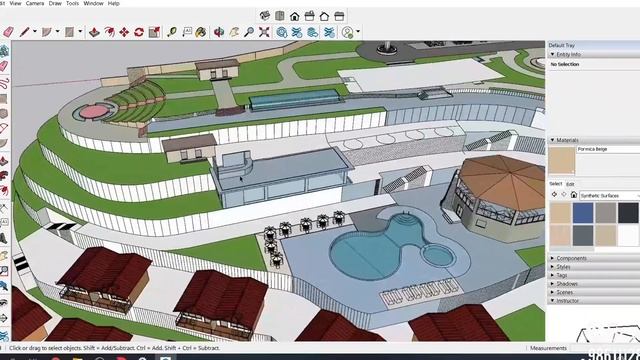Pick the white material swatch
640x360 pixels.
[x=628, y=236]
